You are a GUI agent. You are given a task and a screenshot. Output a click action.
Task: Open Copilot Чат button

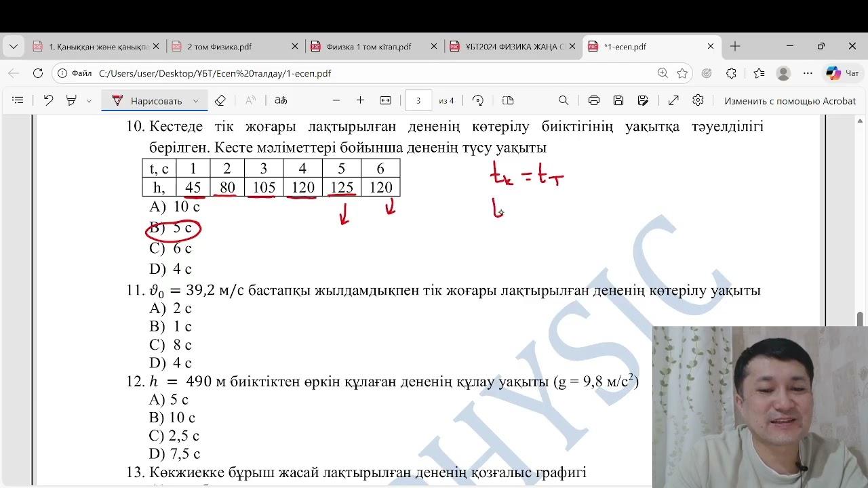(x=843, y=73)
